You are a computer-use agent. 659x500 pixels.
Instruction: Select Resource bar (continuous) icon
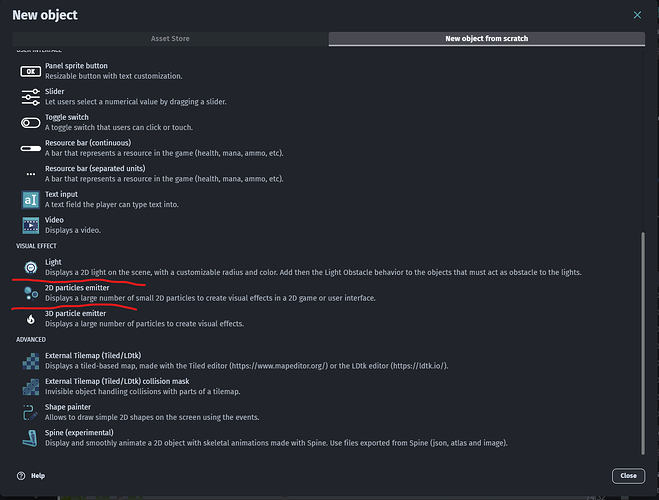tap(30, 148)
